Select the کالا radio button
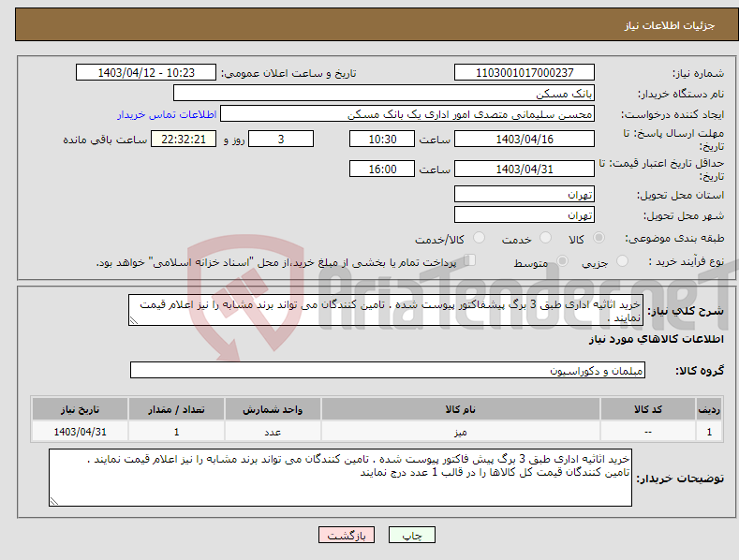 click(x=599, y=238)
